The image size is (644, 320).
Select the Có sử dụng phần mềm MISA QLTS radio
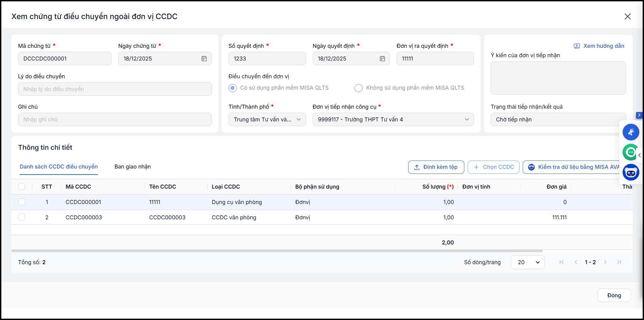point(233,88)
